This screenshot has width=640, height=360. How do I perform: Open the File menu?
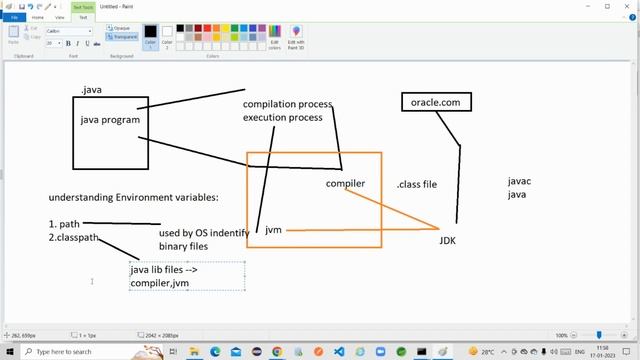tap(14, 18)
